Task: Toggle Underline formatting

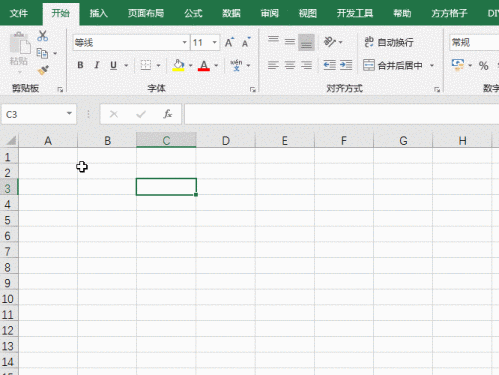Action: [x=113, y=65]
